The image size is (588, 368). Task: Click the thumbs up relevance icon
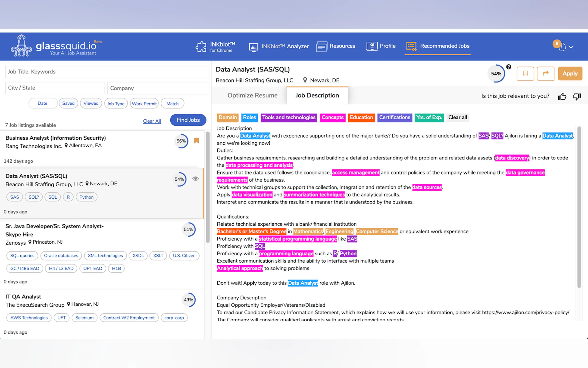coord(562,96)
